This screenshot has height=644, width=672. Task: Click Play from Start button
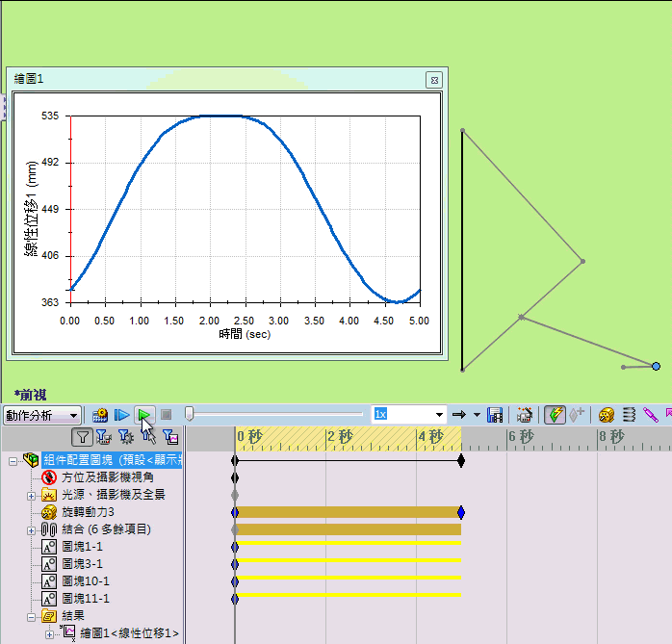pos(121,415)
